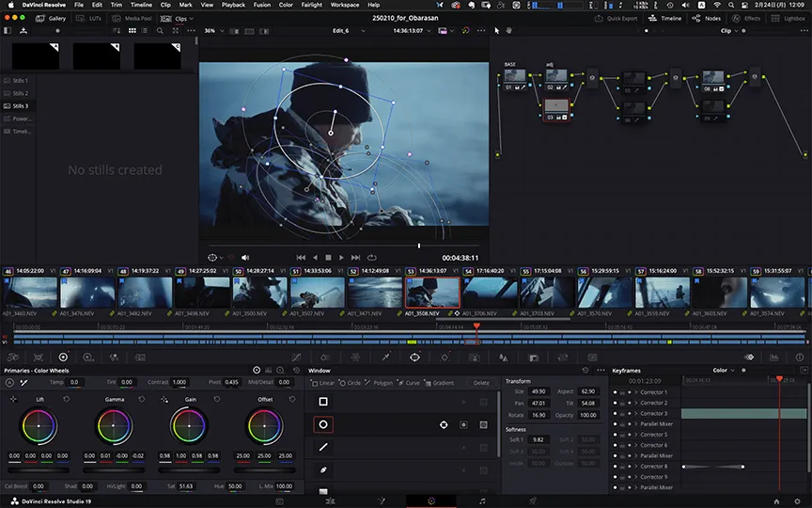Toggle the circle window mask button

point(483,425)
